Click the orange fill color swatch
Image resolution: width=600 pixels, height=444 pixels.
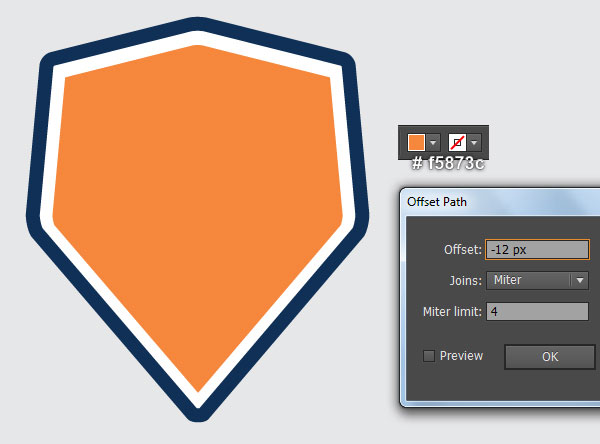[416, 143]
